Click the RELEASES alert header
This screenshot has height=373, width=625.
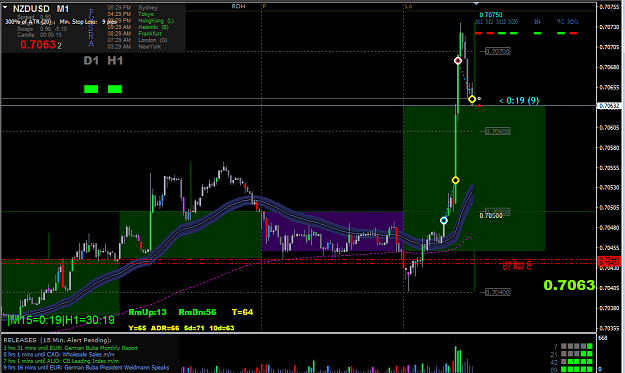57,340
